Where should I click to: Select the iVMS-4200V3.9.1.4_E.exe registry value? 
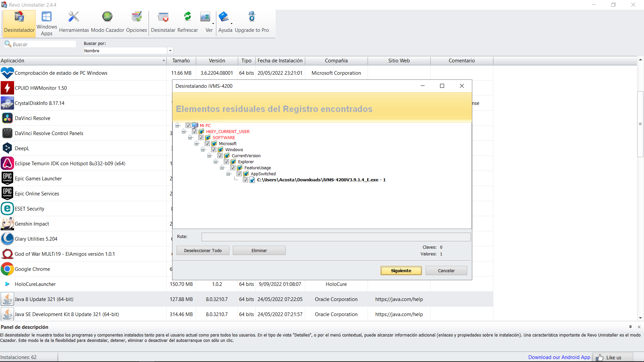pos(321,180)
